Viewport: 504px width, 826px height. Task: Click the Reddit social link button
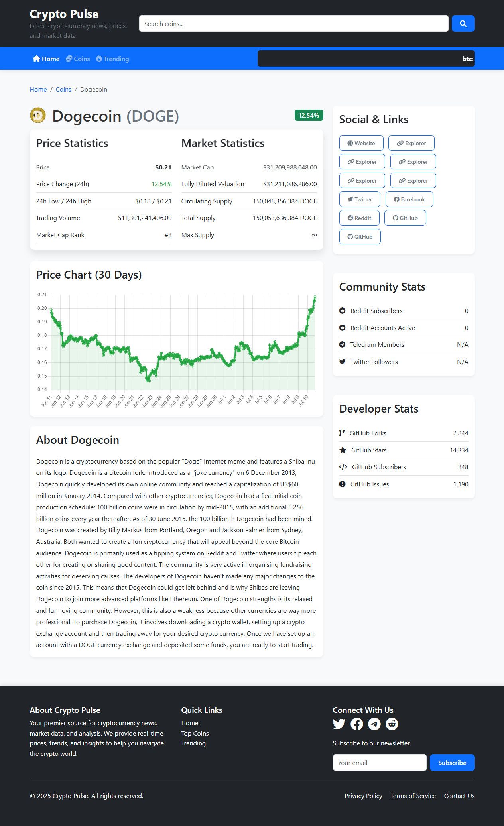359,218
